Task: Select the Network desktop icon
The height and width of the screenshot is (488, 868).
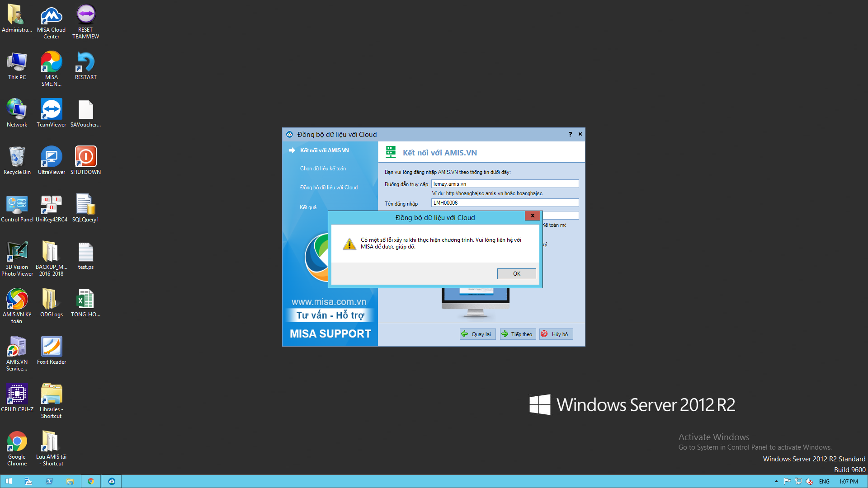Action: pyautogui.click(x=17, y=113)
